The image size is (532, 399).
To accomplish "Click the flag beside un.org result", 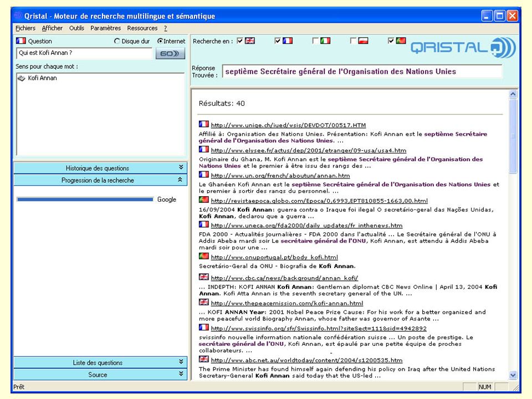I will tap(203, 175).
